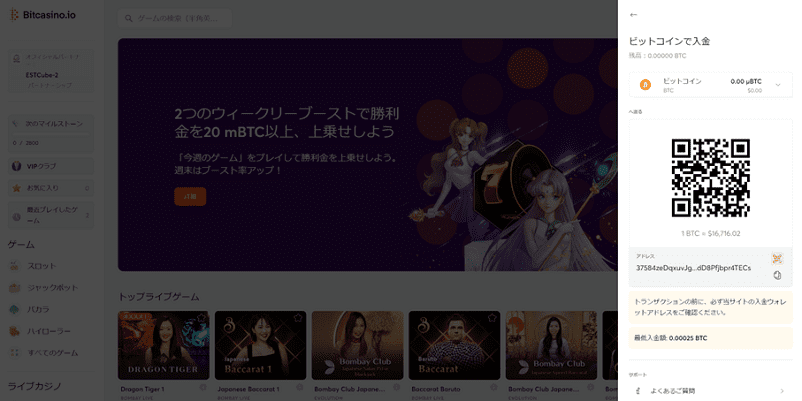The image size is (802, 401).
Task: Focus the game search field
Action: [x=174, y=18]
